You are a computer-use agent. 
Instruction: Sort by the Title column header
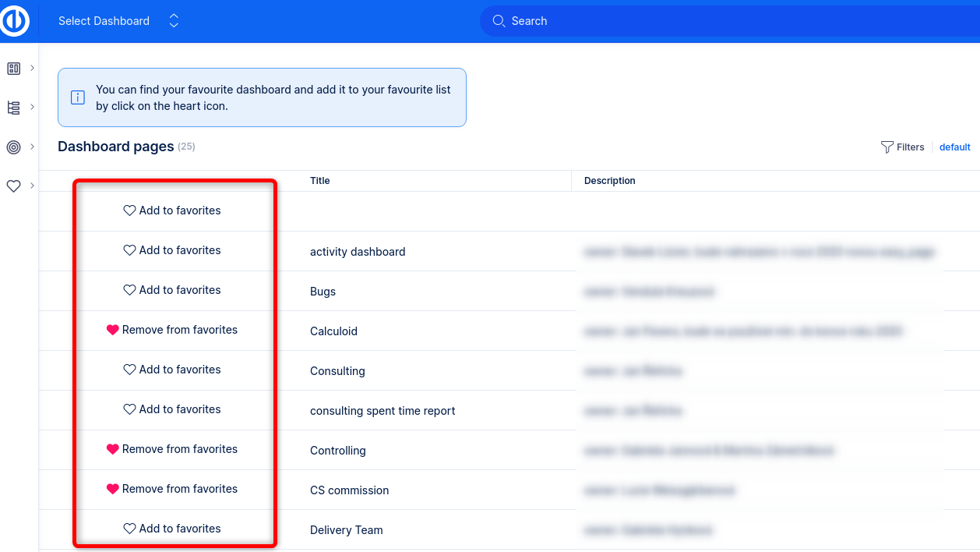(320, 181)
